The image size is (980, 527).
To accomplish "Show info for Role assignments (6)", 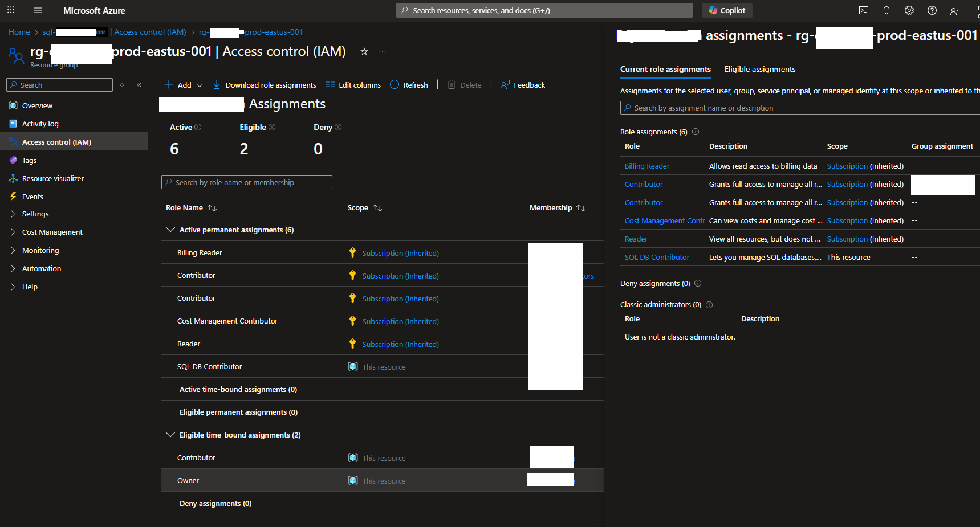I will coord(696,132).
